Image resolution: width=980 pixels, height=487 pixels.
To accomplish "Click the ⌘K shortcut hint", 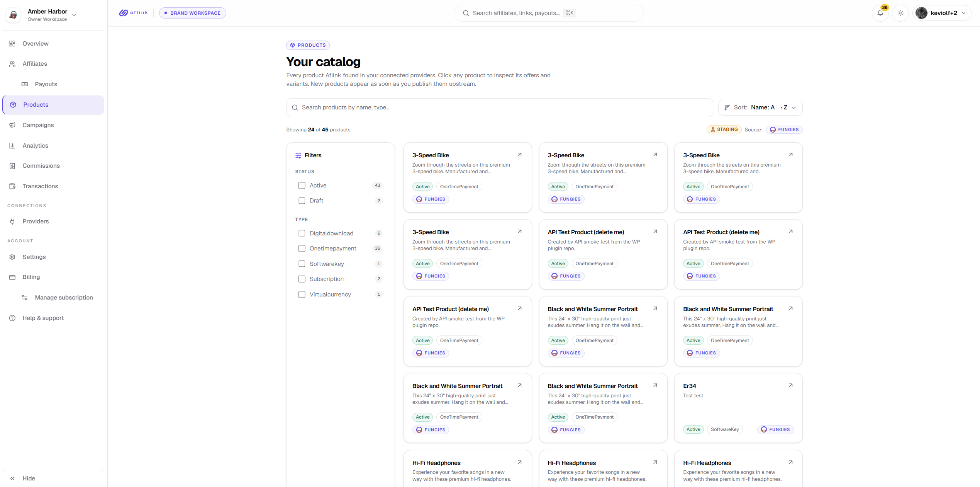I will (570, 13).
